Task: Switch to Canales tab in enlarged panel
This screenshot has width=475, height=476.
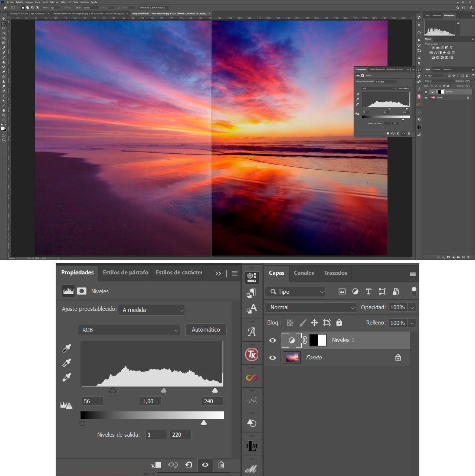Action: [x=304, y=273]
